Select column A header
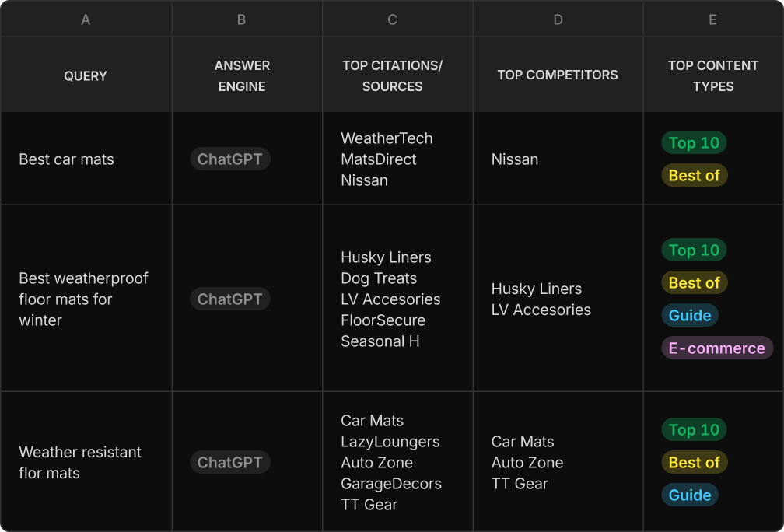Image resolution: width=784 pixels, height=532 pixels. pos(86,19)
